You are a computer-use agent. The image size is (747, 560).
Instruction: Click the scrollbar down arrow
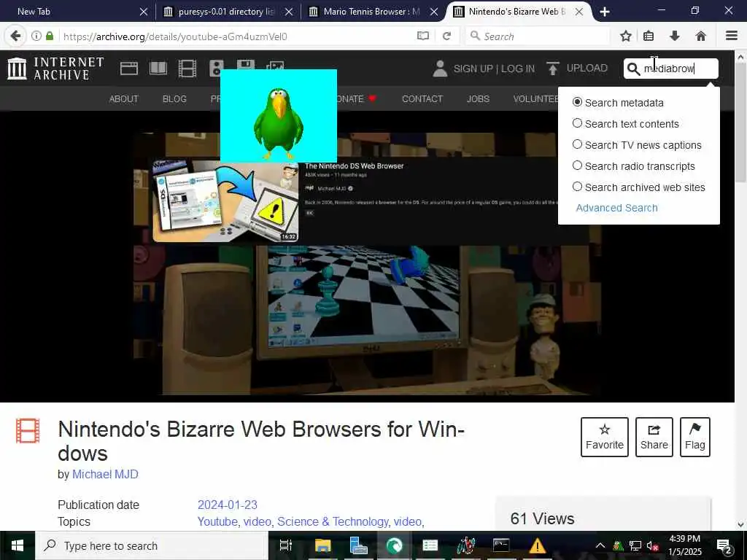pyautogui.click(x=741, y=525)
